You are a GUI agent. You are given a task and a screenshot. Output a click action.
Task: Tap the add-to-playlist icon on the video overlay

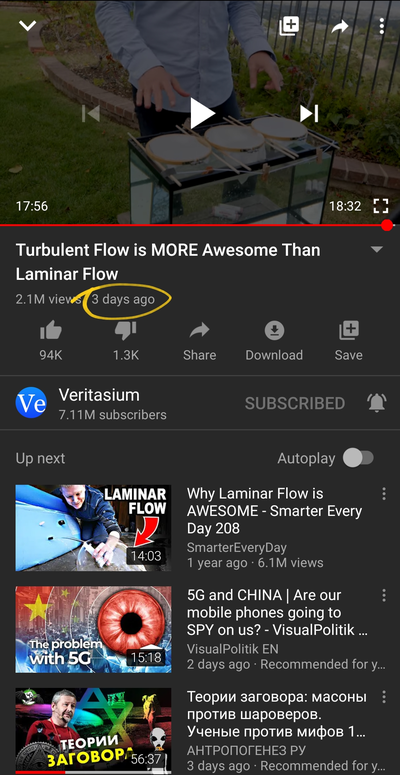pyautogui.click(x=289, y=26)
